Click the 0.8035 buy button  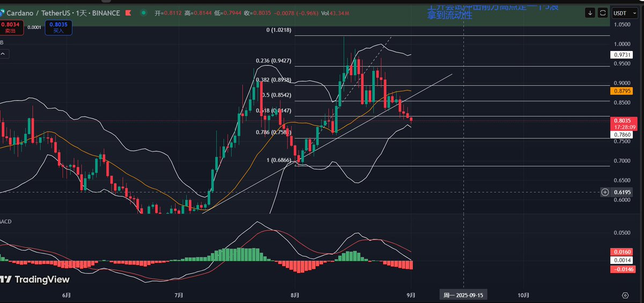pyautogui.click(x=59, y=27)
